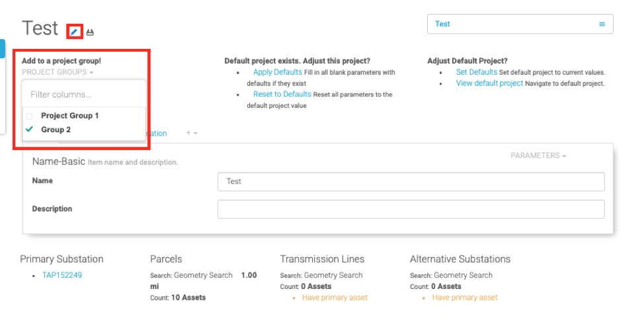Click the pencil edit icon beside Test title

[74, 31]
